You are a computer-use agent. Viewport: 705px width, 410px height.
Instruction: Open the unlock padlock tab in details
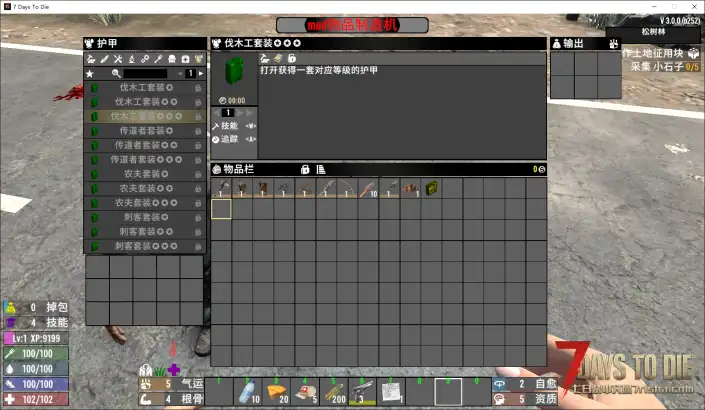click(x=292, y=58)
